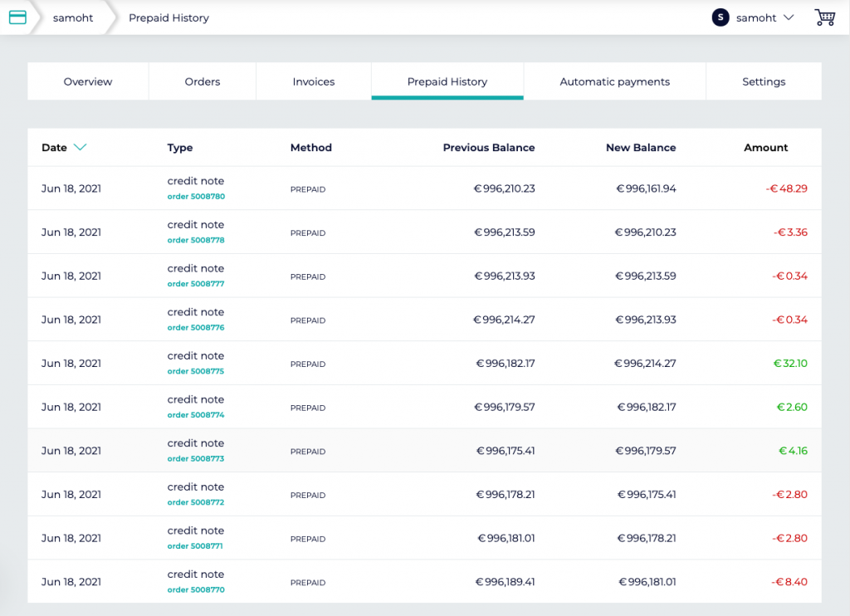Click the Amount column header
Image resolution: width=850 pixels, height=616 pixels.
[x=765, y=148]
